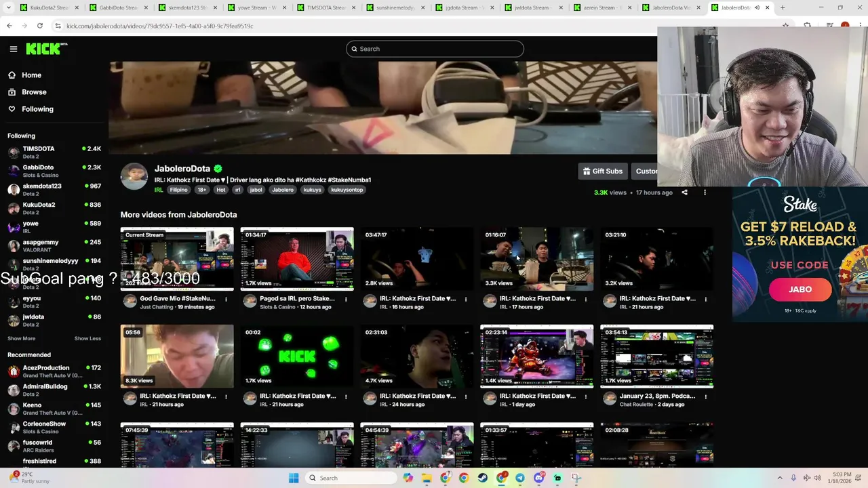Screen dimensions: 868x488
Task: Open Discord from the taskbar
Action: (x=539, y=478)
